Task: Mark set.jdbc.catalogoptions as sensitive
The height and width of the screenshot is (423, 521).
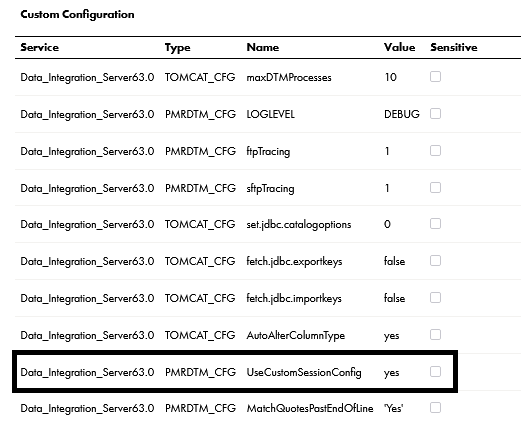Action: pos(435,224)
